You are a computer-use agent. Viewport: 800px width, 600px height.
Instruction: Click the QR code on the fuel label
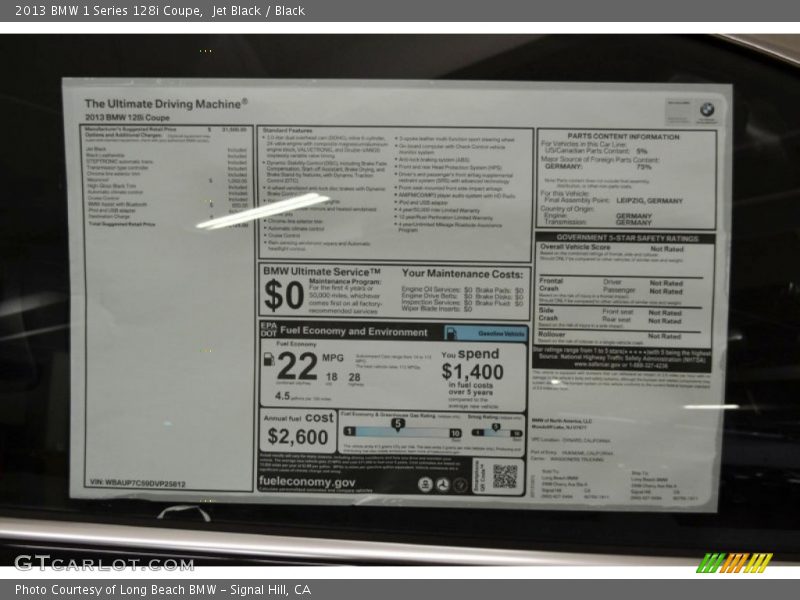point(505,476)
